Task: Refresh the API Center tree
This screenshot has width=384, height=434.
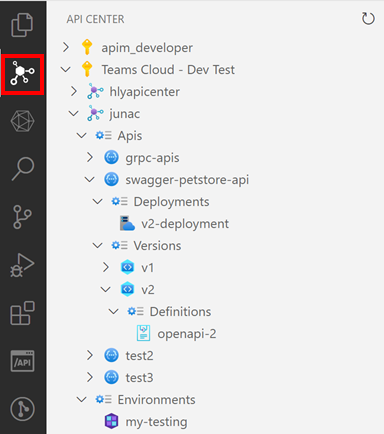Action: coord(368,19)
